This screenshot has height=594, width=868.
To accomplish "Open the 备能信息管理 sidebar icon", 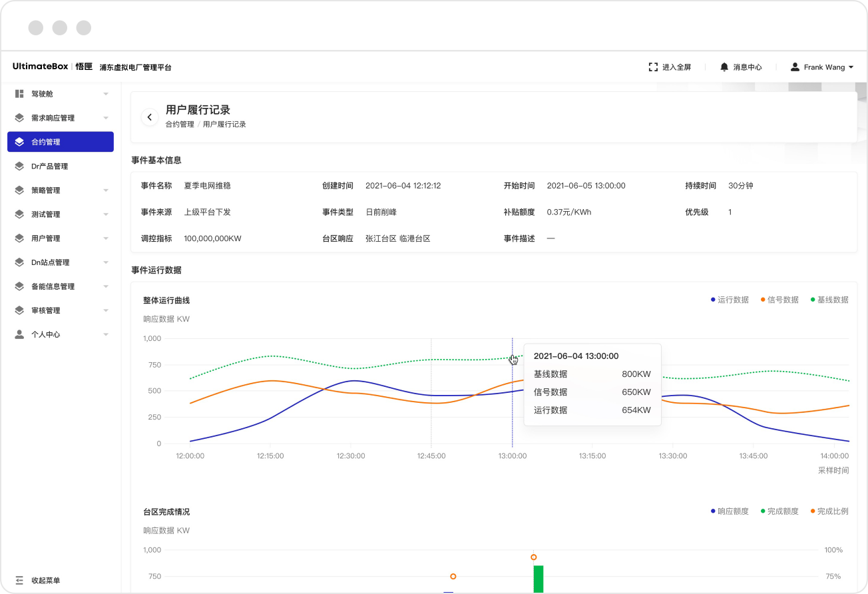I will point(20,286).
